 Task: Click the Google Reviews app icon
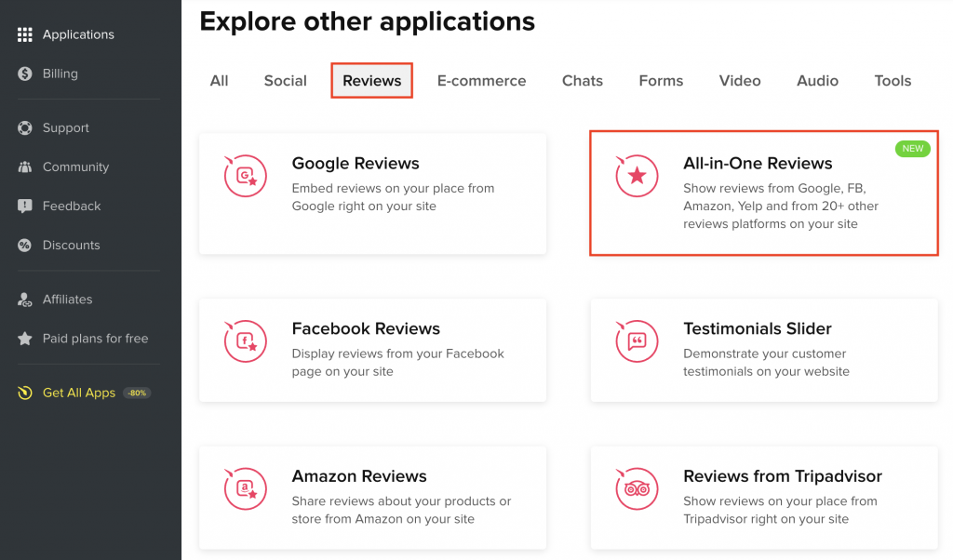(x=245, y=176)
